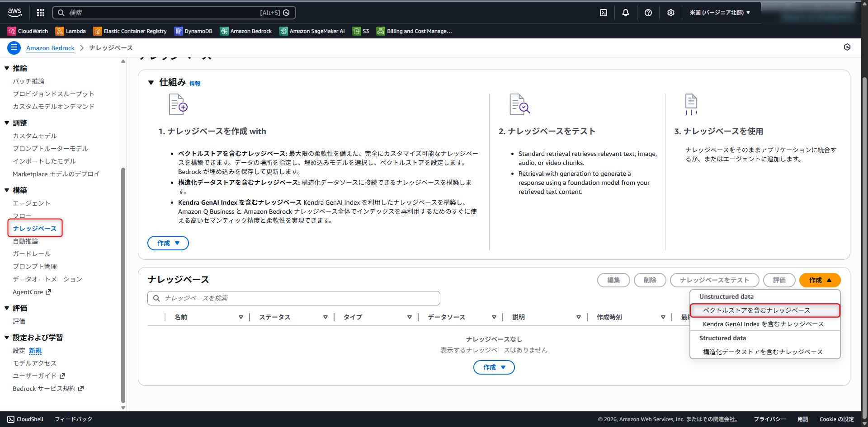This screenshot has width=868, height=427.
Task: Click the help question mark icon
Action: [x=648, y=13]
